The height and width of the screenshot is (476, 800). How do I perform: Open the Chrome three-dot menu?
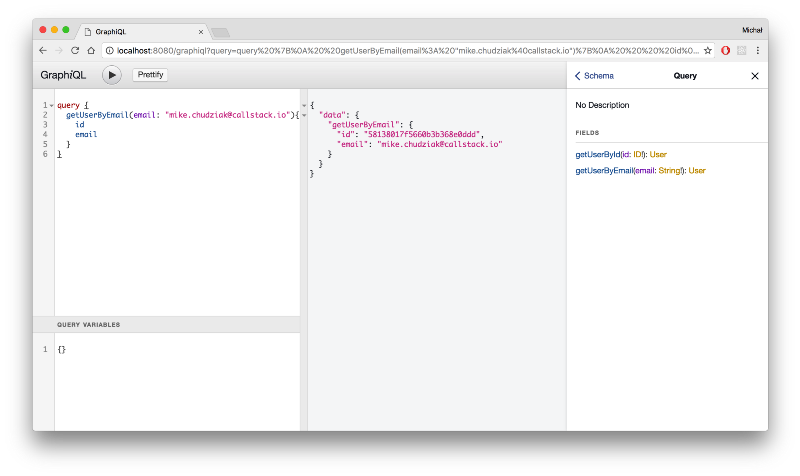758,51
